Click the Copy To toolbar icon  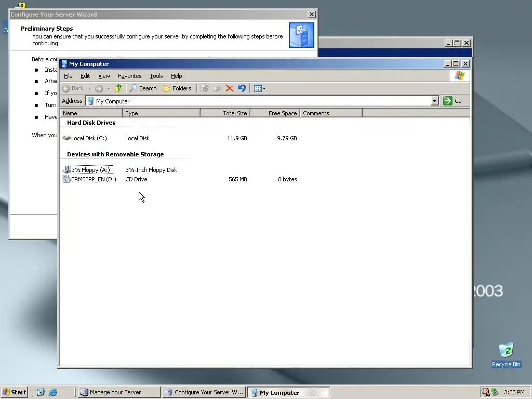tap(217, 88)
